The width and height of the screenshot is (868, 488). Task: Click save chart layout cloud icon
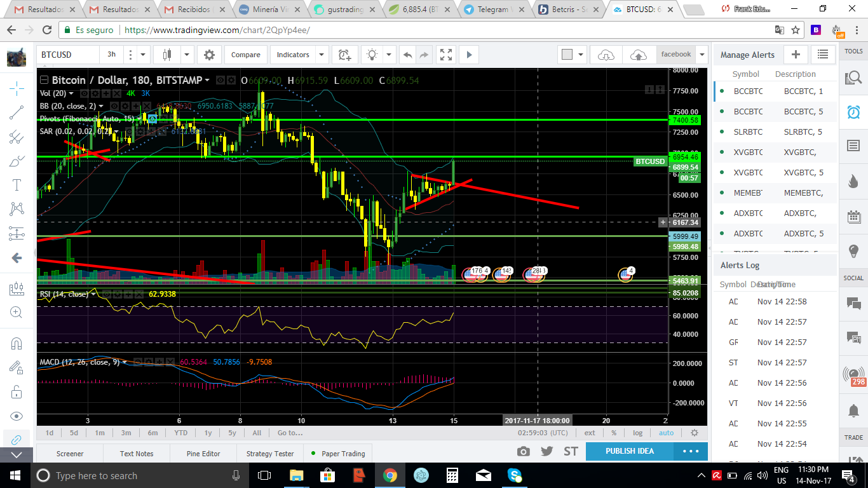click(639, 55)
